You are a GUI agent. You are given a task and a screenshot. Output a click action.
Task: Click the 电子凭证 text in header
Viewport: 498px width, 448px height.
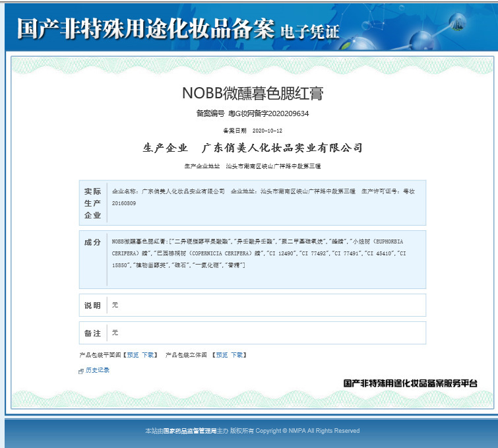point(310,31)
